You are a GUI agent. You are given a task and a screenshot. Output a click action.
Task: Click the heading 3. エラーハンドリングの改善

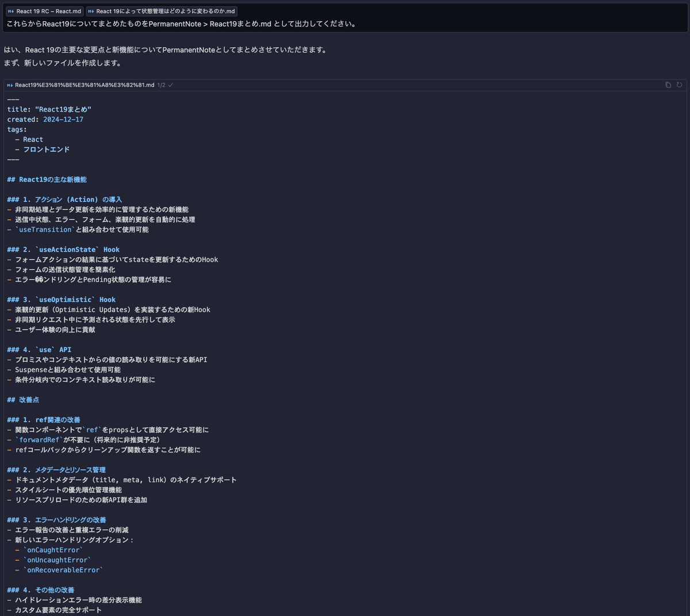tap(56, 520)
